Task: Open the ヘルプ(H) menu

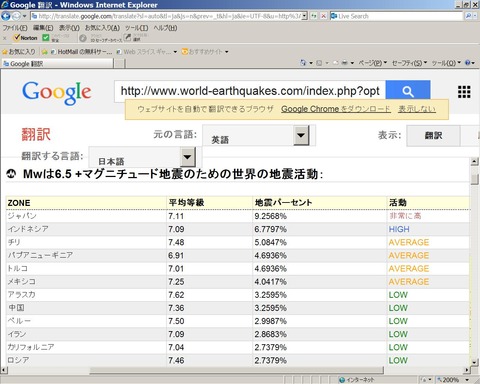Action: (165, 28)
